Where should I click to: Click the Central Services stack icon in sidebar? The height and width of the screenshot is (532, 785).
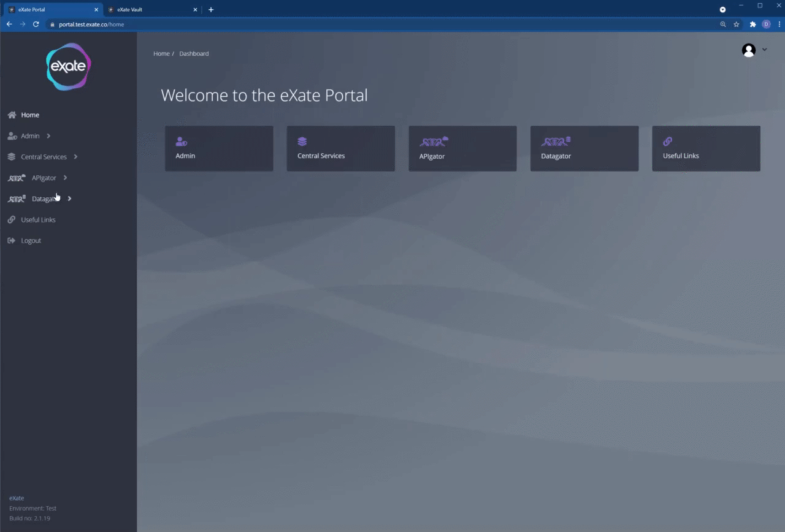click(12, 157)
